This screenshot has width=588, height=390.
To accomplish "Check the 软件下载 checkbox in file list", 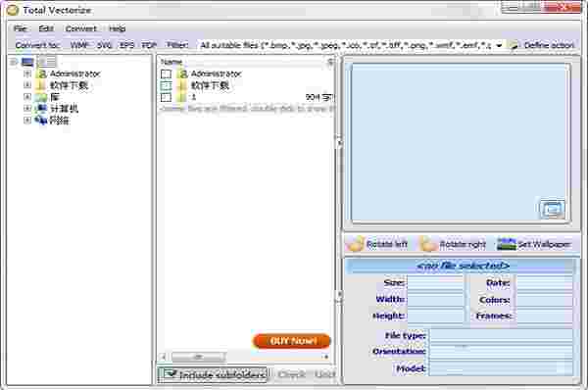I will 166,85.
